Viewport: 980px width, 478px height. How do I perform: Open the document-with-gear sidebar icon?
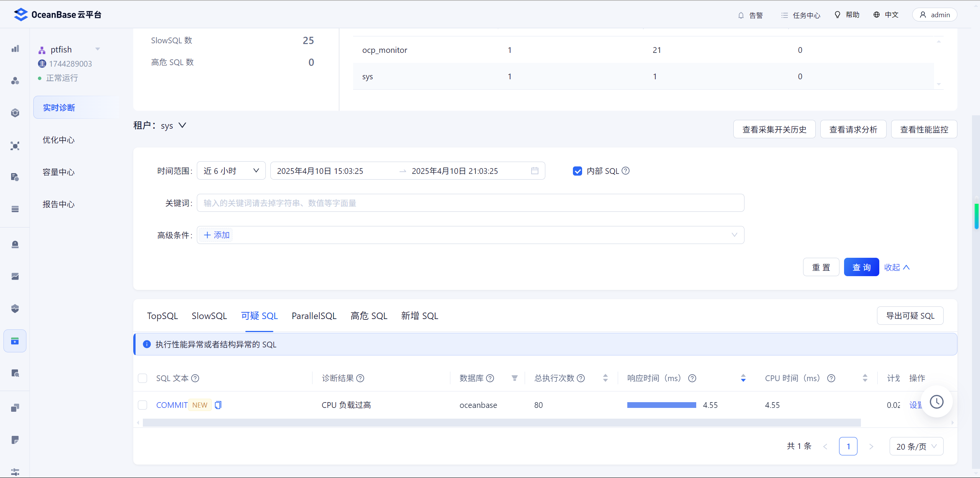click(x=15, y=177)
